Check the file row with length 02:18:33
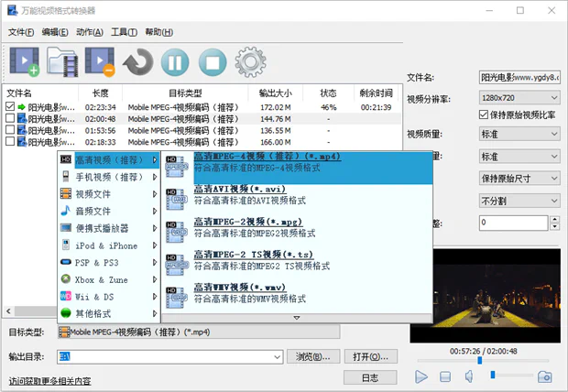The image size is (568, 392). (x=10, y=141)
